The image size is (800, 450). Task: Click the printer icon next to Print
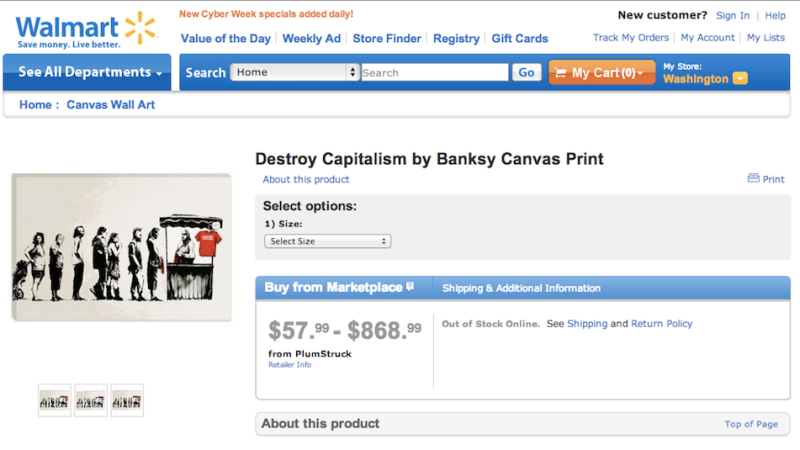click(753, 179)
